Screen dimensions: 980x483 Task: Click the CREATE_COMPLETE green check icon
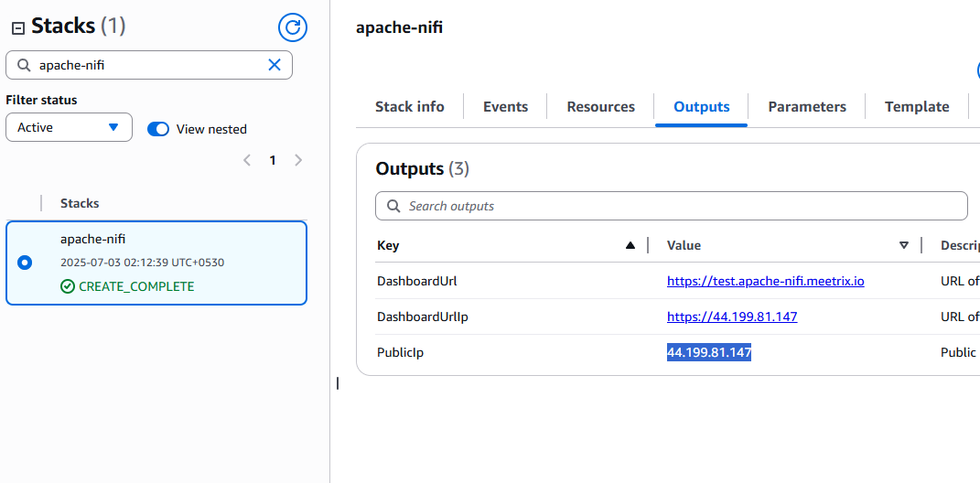pyautogui.click(x=67, y=287)
